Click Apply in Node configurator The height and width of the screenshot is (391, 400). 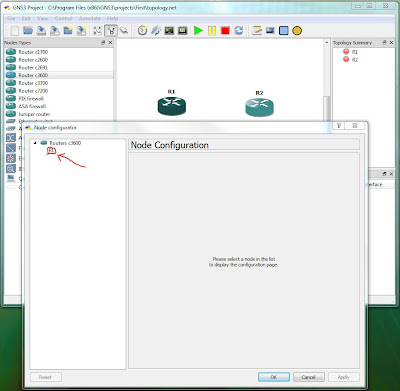[344, 377]
